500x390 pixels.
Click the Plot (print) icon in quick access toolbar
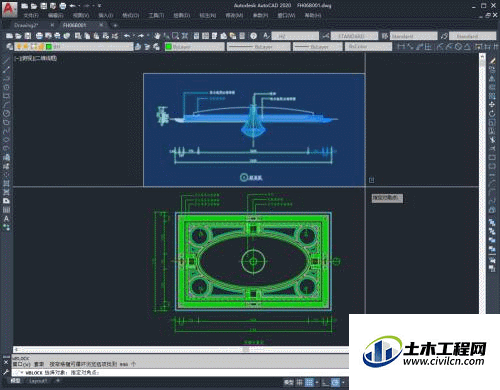pos(63,6)
